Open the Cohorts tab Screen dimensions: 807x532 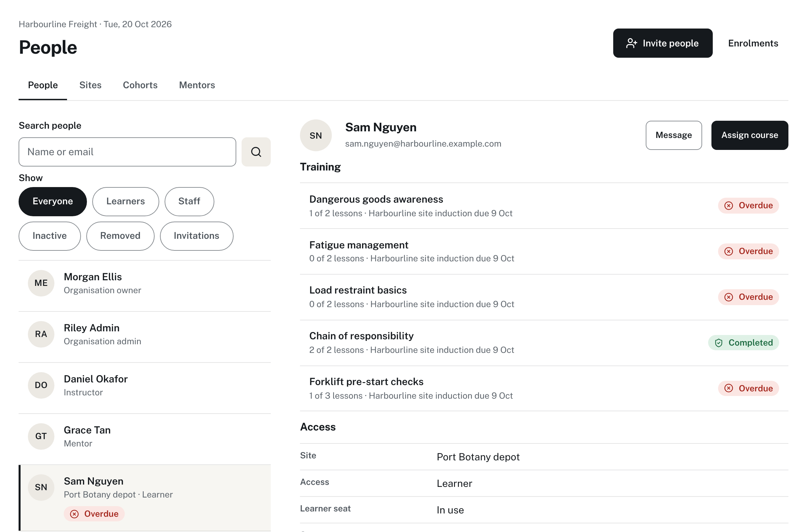point(140,85)
